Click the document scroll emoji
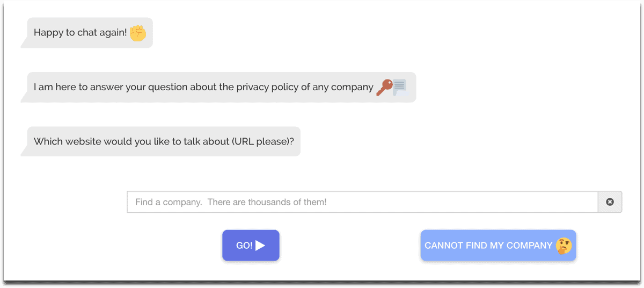Screen dimensions: 644x288 pos(400,87)
